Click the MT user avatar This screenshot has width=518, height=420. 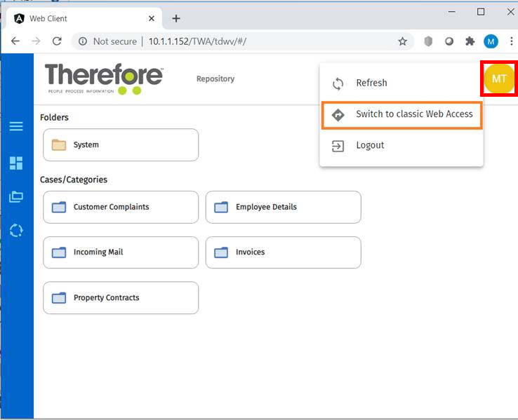pyautogui.click(x=499, y=79)
